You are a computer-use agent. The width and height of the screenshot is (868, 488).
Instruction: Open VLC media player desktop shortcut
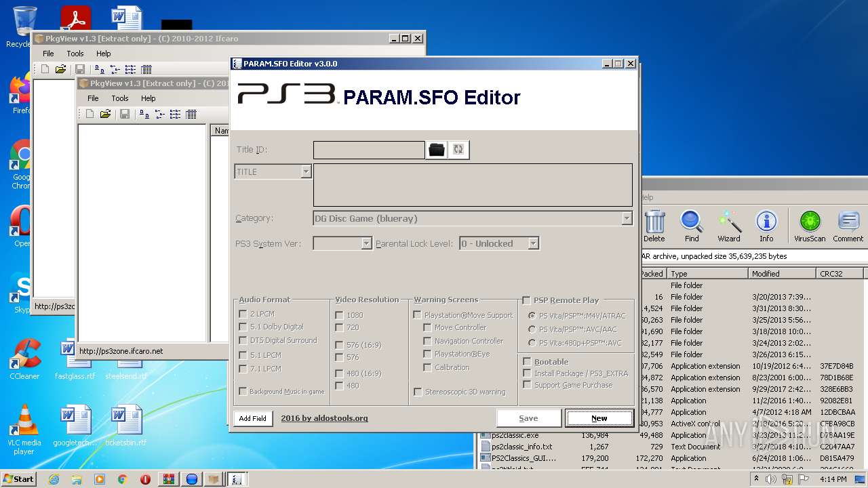tap(24, 430)
